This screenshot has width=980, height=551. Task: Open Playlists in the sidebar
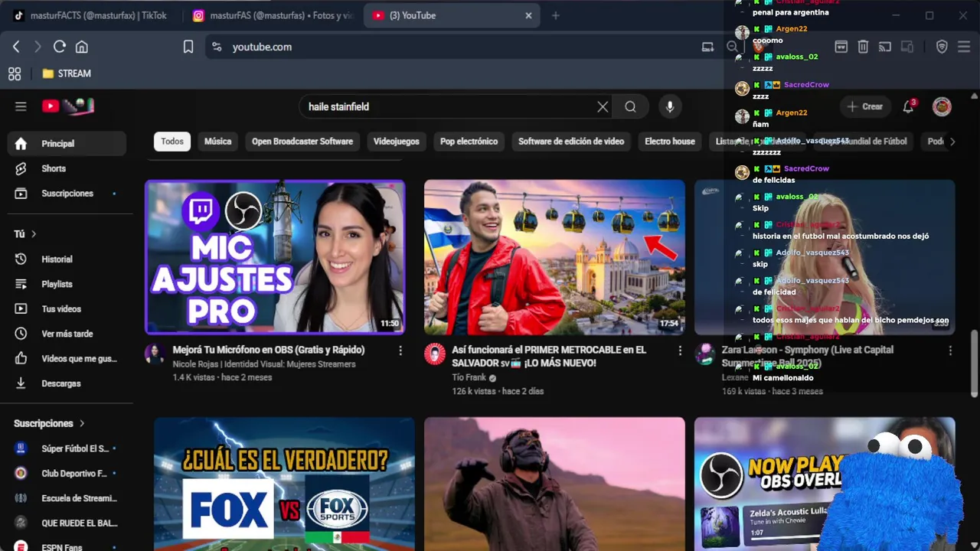coord(67,284)
